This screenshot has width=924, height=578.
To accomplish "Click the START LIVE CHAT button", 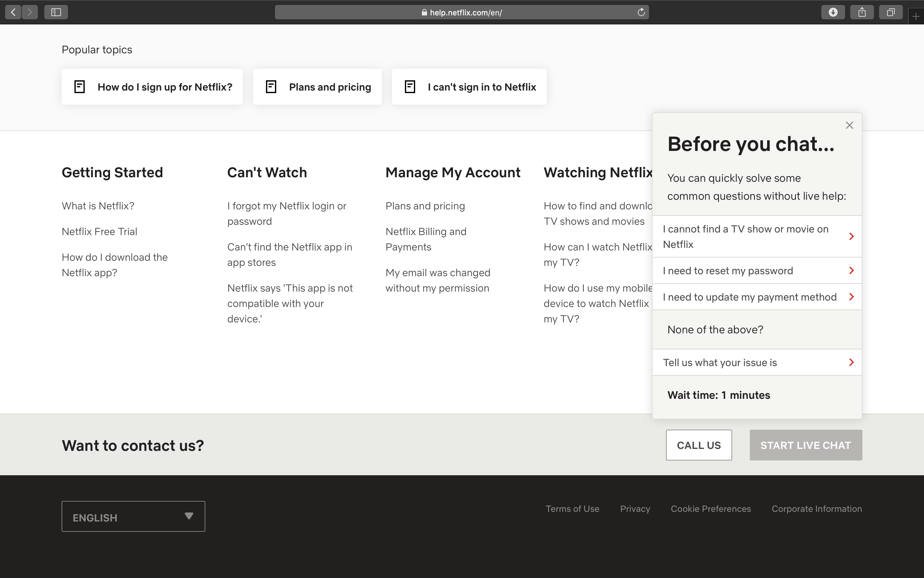I will click(806, 445).
